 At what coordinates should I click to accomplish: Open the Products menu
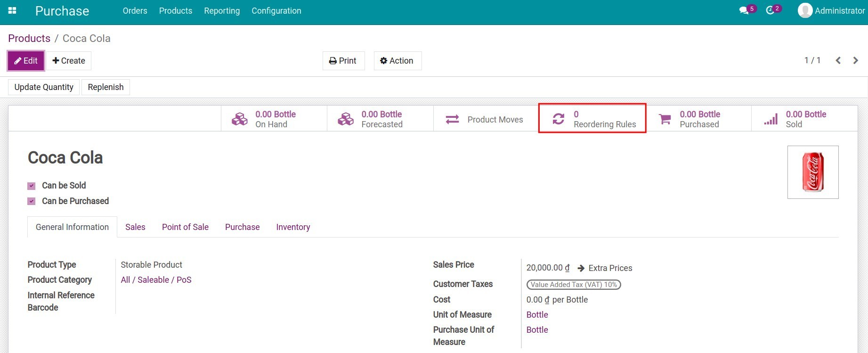pos(176,10)
